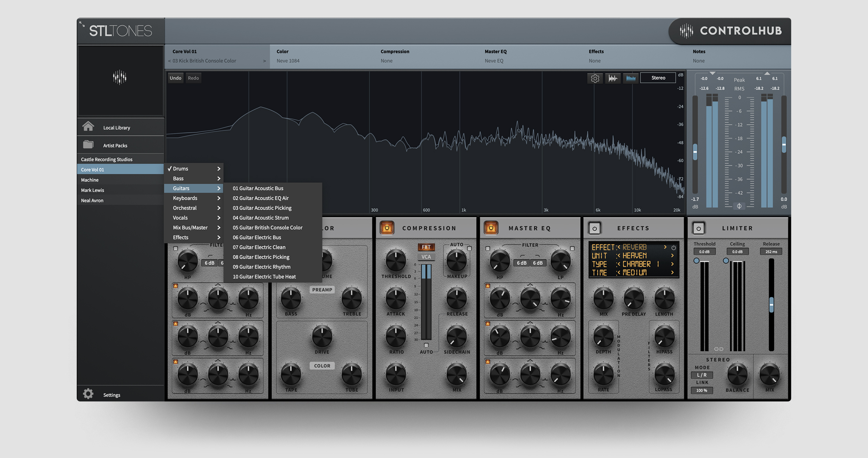Toggle the first Master EQ band indicator
The image size is (868, 458).
pos(488,286)
